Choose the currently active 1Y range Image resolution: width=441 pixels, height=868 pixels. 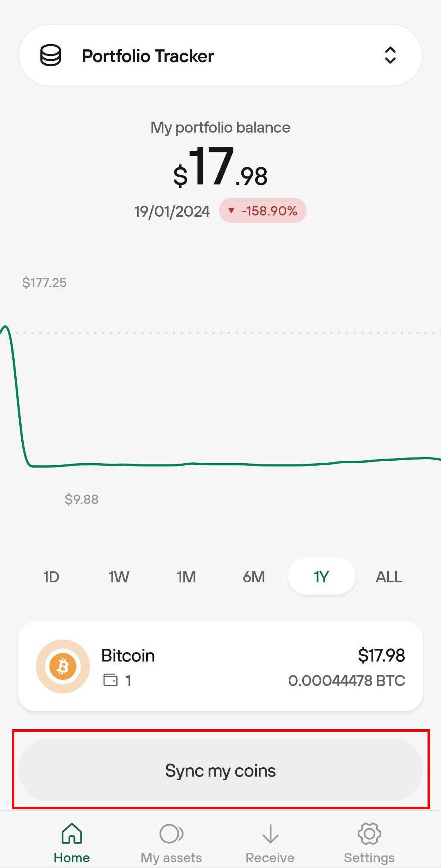[322, 576]
